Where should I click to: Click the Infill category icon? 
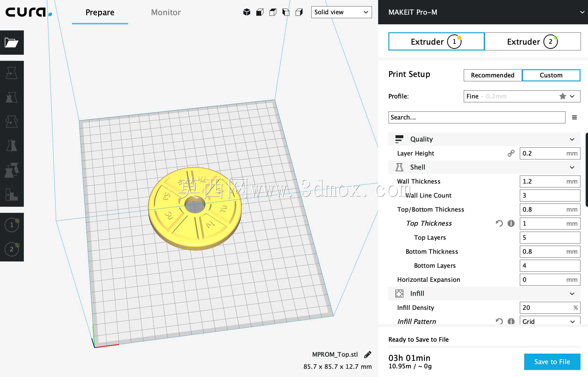click(x=399, y=294)
